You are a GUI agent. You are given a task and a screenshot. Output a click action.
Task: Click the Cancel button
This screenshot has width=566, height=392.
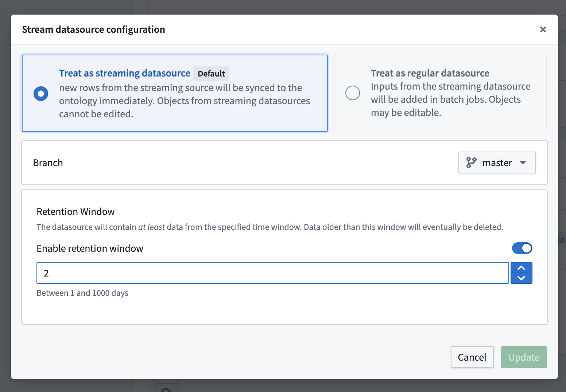tap(472, 357)
